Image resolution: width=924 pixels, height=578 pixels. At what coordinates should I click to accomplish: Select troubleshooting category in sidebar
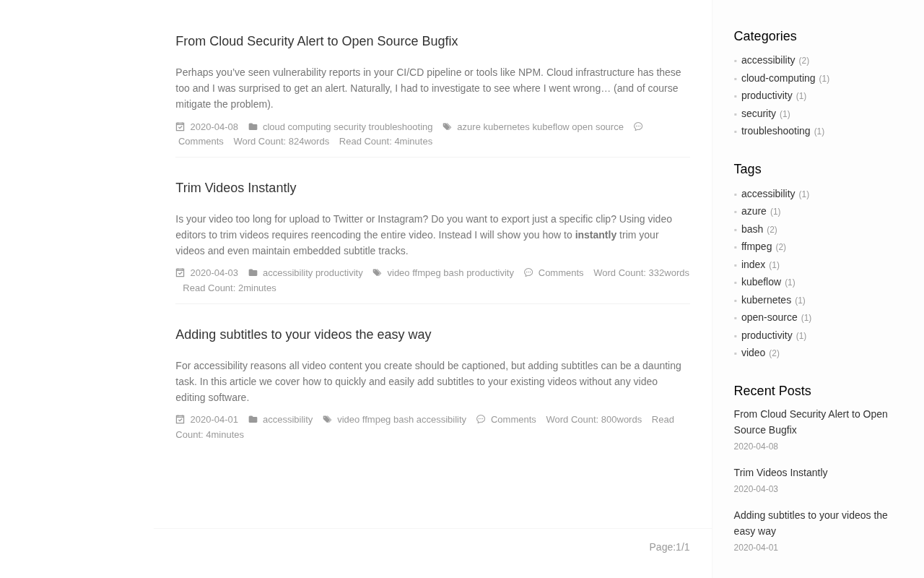775,131
